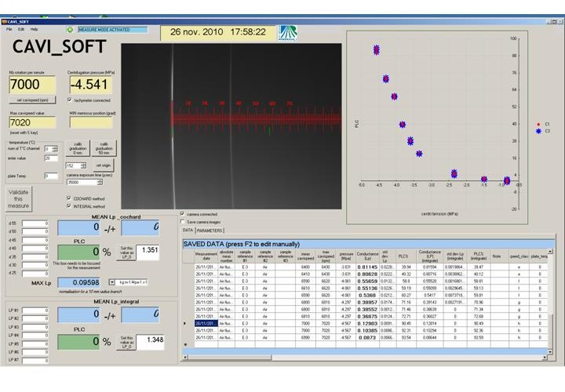Click the T°C channel number spinner

click(56, 148)
